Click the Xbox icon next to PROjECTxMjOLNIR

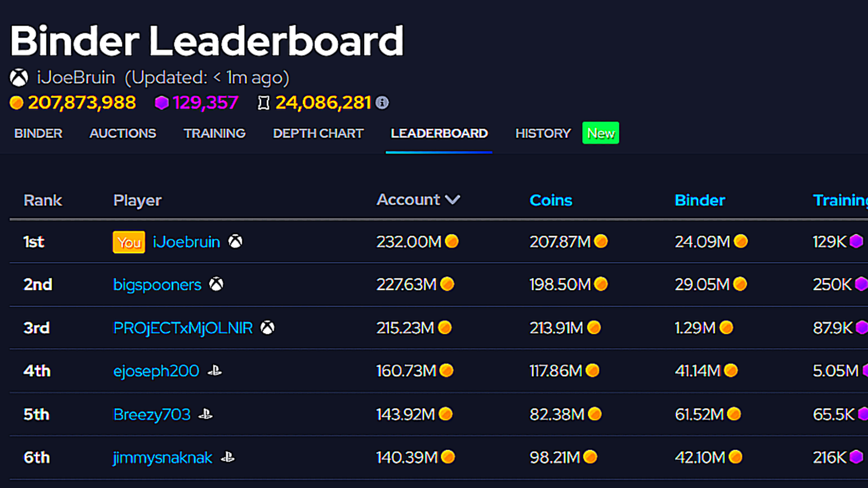pos(267,328)
